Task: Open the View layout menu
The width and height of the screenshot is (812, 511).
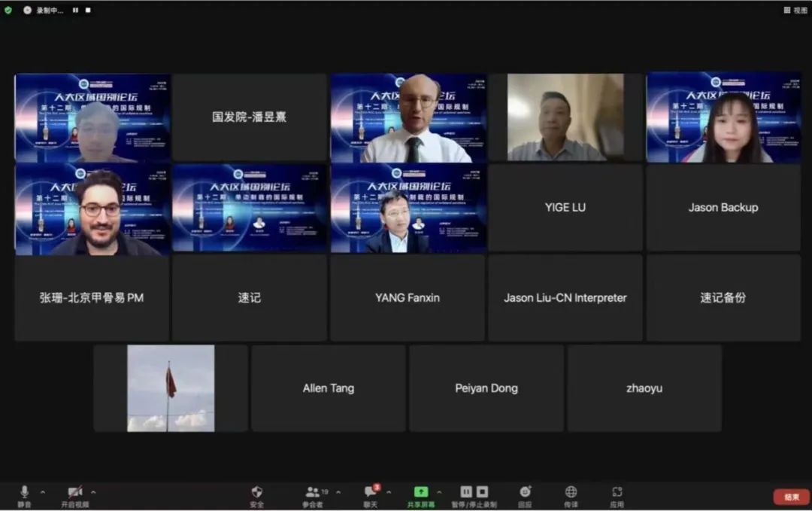Action: coord(795,11)
